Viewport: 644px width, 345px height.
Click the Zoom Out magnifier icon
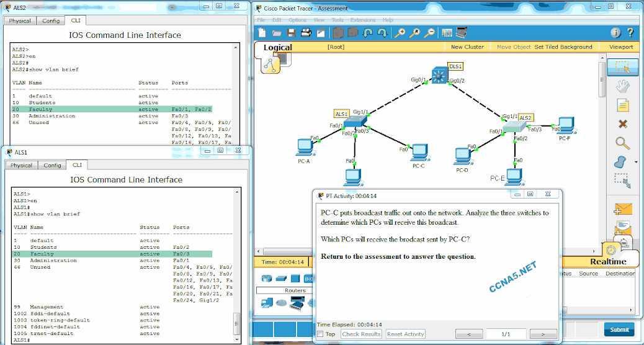pyautogui.click(x=429, y=33)
